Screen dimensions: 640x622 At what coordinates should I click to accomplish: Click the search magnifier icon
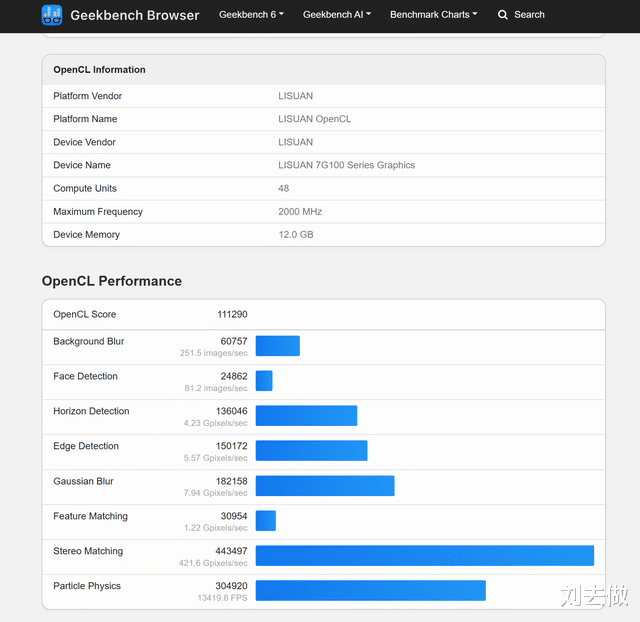(503, 15)
